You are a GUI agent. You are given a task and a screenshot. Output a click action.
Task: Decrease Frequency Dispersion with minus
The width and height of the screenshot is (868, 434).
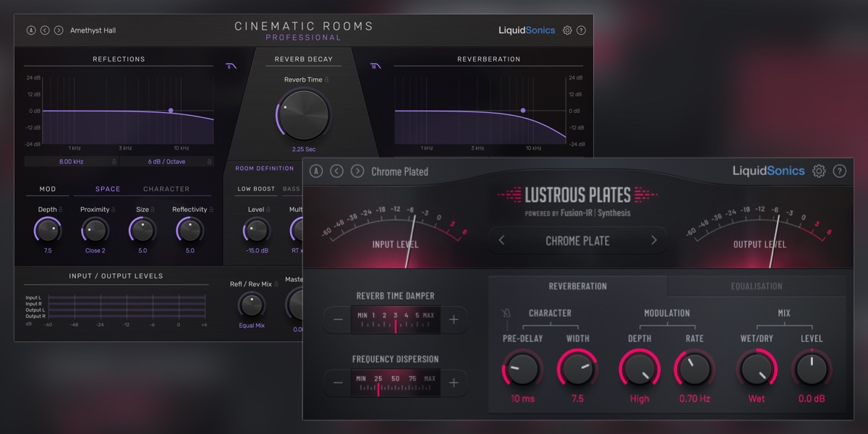338,383
